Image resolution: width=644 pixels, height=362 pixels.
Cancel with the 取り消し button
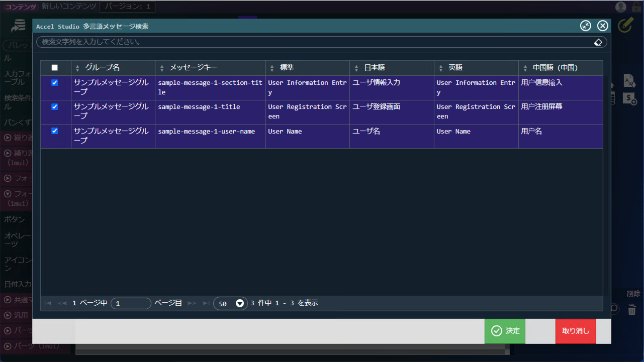coord(576,331)
